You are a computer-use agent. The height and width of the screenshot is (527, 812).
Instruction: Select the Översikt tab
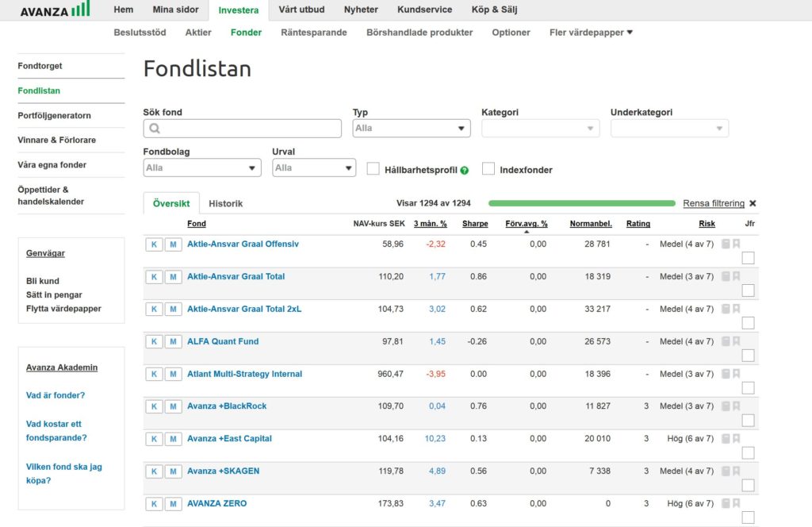[171, 204]
